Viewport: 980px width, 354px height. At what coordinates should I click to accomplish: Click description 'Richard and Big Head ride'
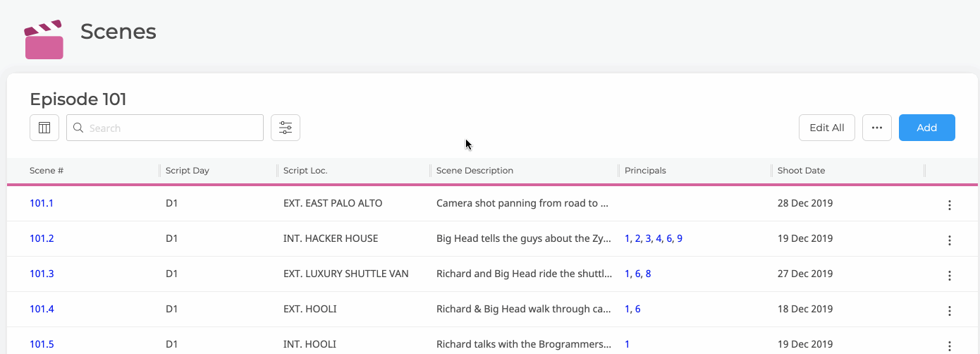[524, 274]
